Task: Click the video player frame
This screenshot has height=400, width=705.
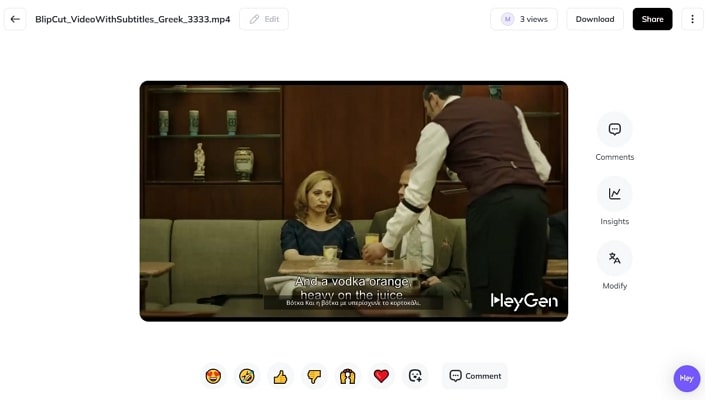Action: tap(354, 201)
